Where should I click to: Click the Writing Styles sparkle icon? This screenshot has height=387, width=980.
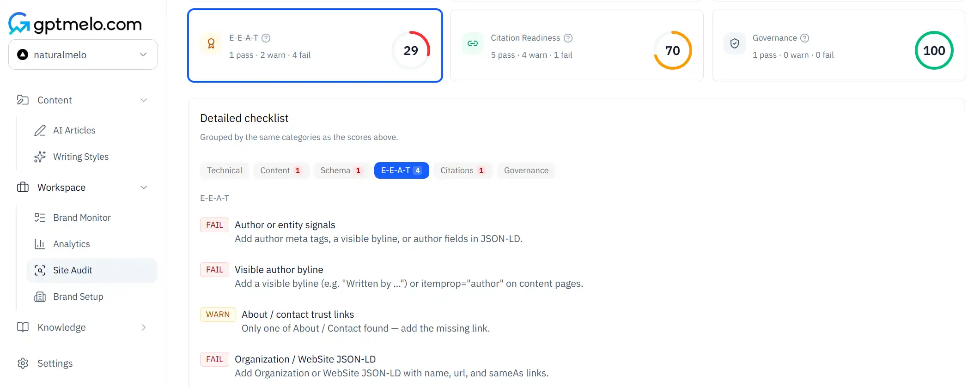coord(40,157)
